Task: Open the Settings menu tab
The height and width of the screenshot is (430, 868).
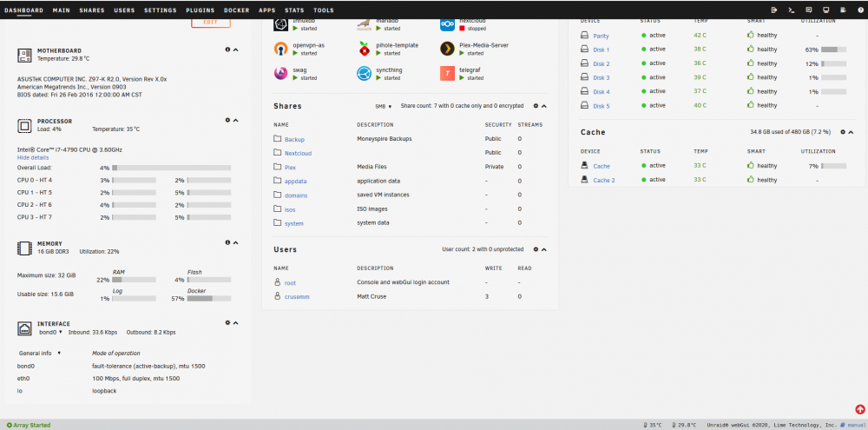Action: [160, 10]
